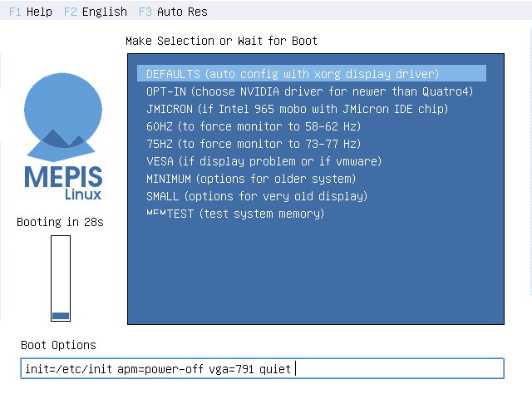Open the F1 Help menu

coord(31,12)
